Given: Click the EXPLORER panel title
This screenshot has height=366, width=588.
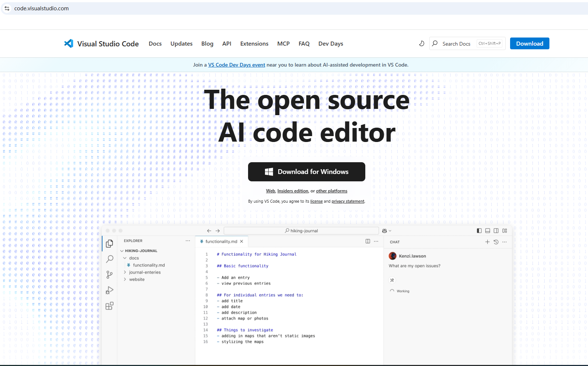Looking at the screenshot, I should click(133, 241).
